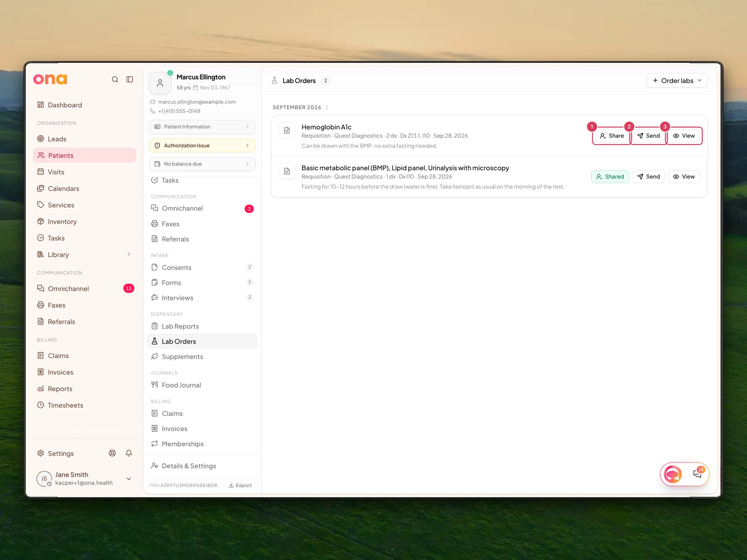The height and width of the screenshot is (560, 747).
Task: Open the notifications bell icon
Action: (x=129, y=453)
